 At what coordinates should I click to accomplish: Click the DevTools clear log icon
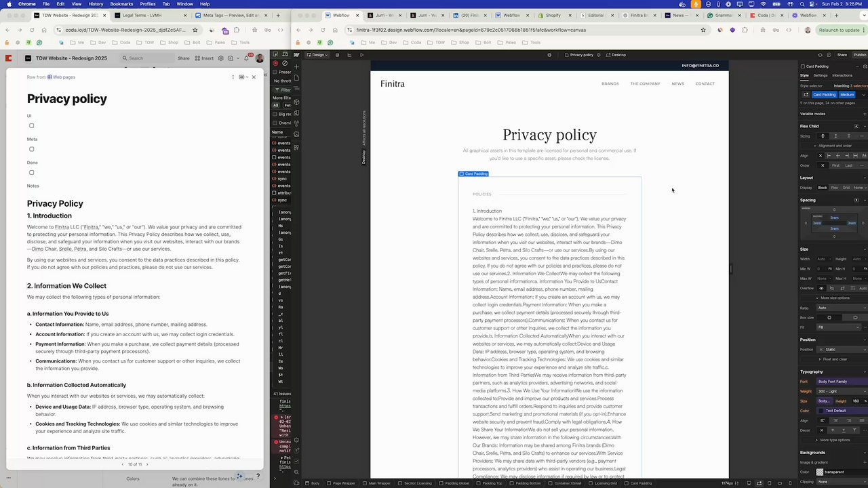pyautogui.click(x=284, y=63)
